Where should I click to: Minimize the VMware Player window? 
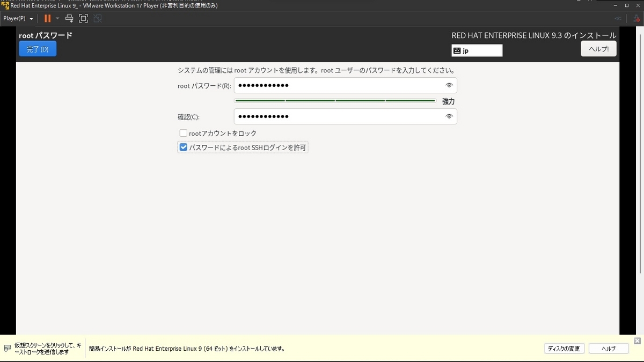pyautogui.click(x=616, y=5)
